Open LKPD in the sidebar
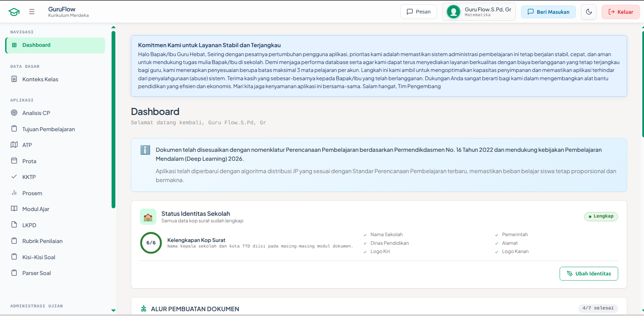This screenshot has height=316, width=644. tap(55, 225)
